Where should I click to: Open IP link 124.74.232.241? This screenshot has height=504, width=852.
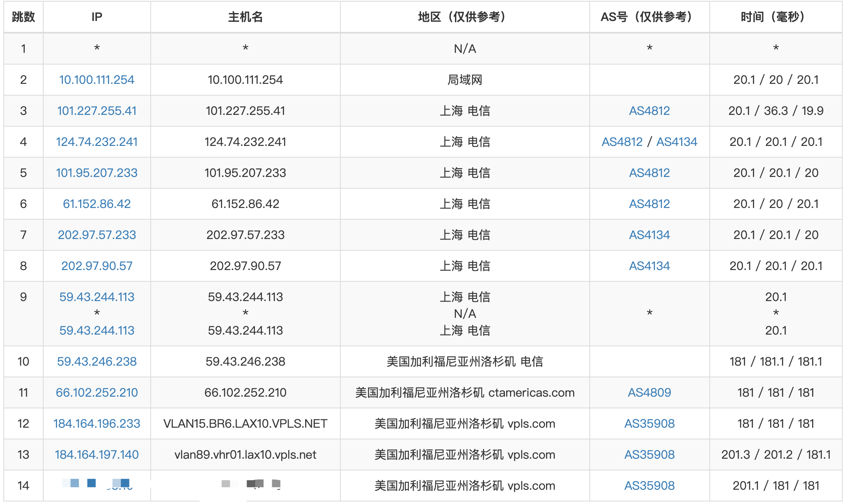point(97,142)
